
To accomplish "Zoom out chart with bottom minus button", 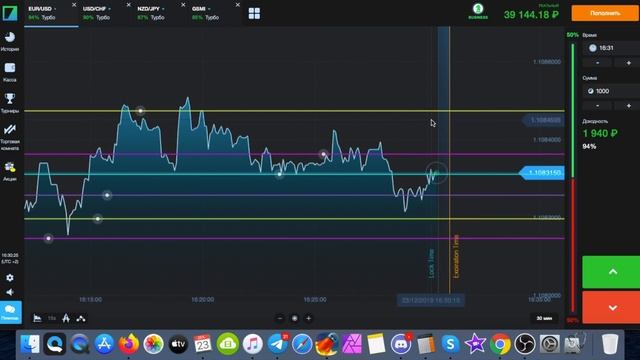I will 280,318.
